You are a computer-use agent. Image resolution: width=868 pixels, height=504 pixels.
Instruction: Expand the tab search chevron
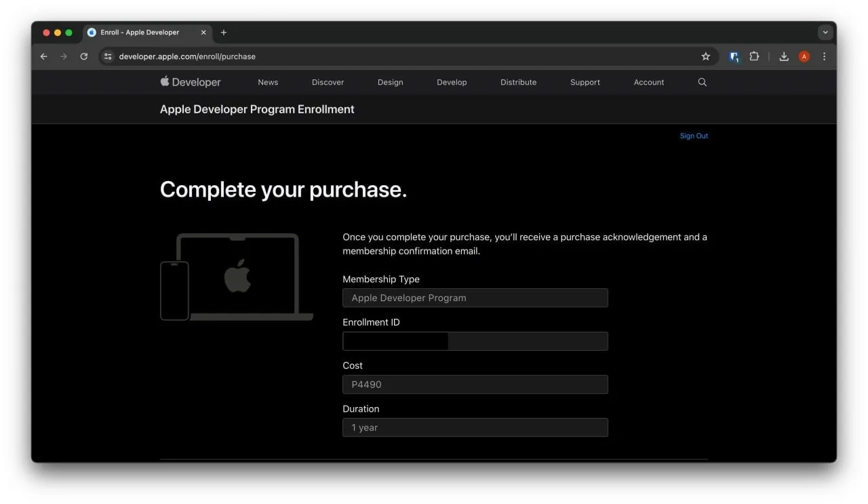825,32
